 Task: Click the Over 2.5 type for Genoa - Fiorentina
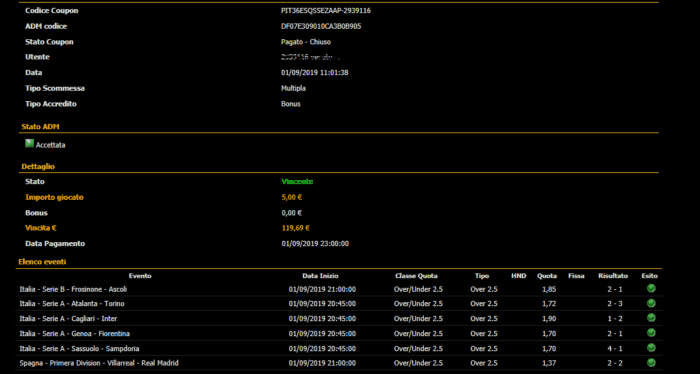(x=483, y=333)
